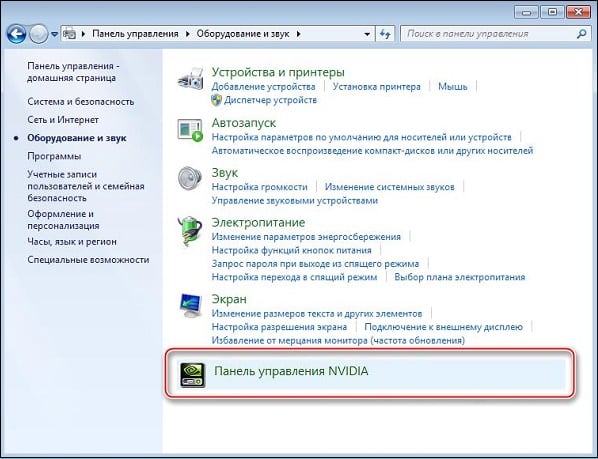The width and height of the screenshot is (598, 459).
Task: Open the Devices and Printers category icon
Action: pyautogui.click(x=190, y=79)
